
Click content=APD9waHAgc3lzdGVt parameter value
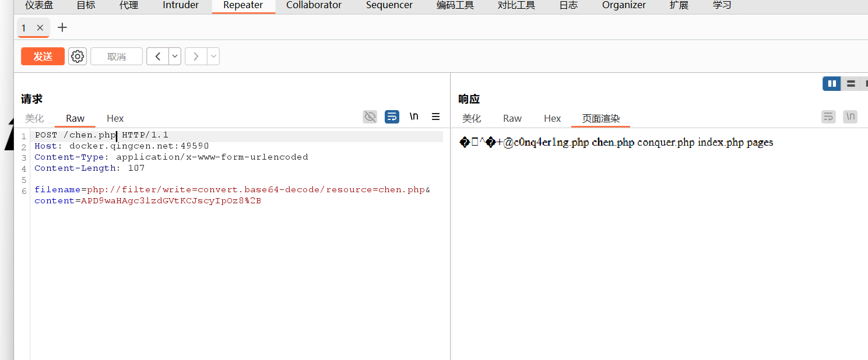pos(171,201)
